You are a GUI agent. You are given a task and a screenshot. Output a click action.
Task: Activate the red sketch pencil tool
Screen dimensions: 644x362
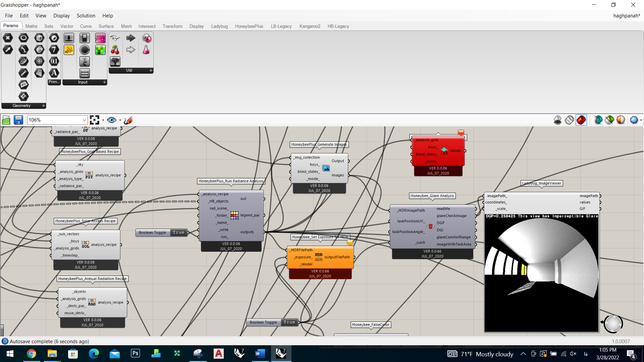[128, 120]
